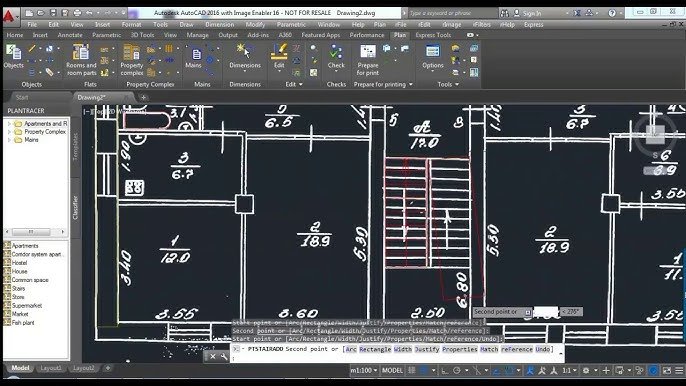Switch to the Express Tools ribbon tab
The width and height of the screenshot is (686, 386).
coord(433,35)
